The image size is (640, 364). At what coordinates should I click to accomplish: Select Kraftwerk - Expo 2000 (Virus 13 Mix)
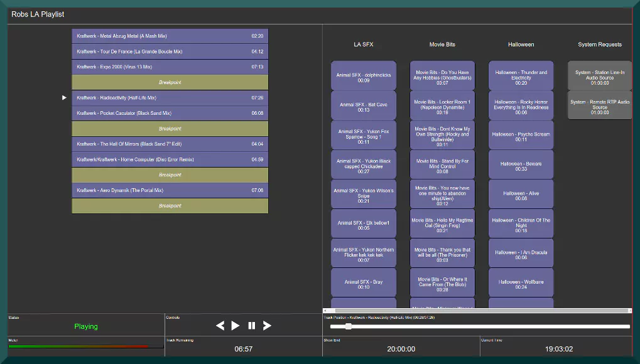pyautogui.click(x=170, y=67)
